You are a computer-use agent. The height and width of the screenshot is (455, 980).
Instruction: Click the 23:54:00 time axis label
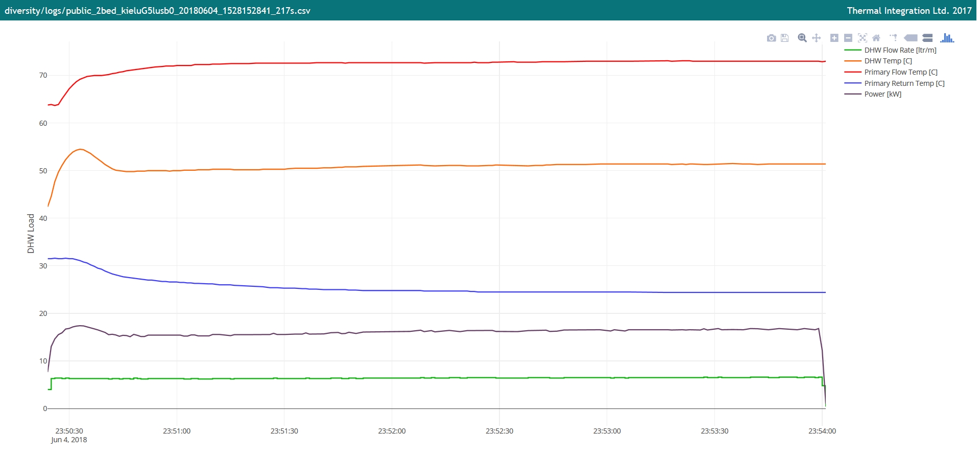point(822,431)
